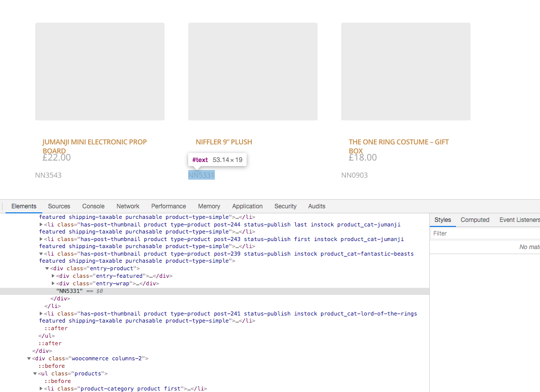Open the Security tab

point(285,206)
